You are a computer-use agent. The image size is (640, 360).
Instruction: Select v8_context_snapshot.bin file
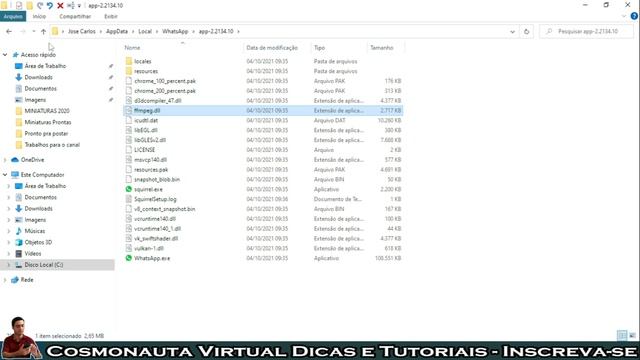164,209
